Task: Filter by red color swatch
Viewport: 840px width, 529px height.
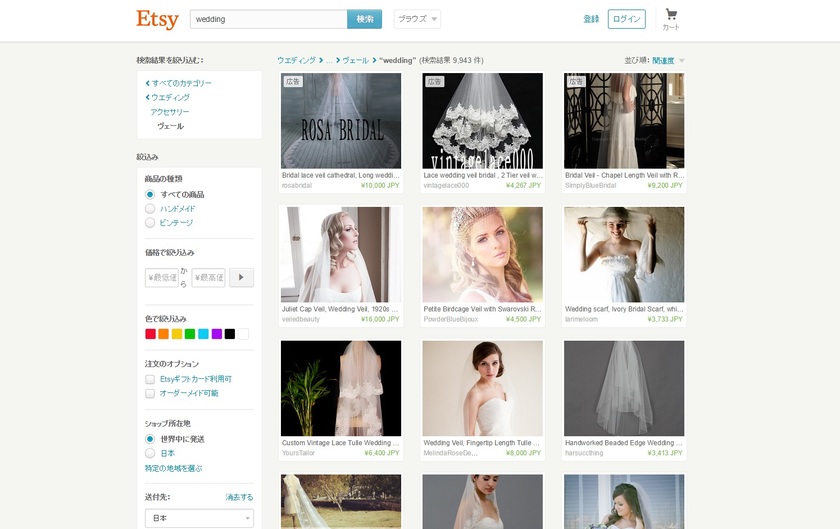Action: pyautogui.click(x=151, y=334)
